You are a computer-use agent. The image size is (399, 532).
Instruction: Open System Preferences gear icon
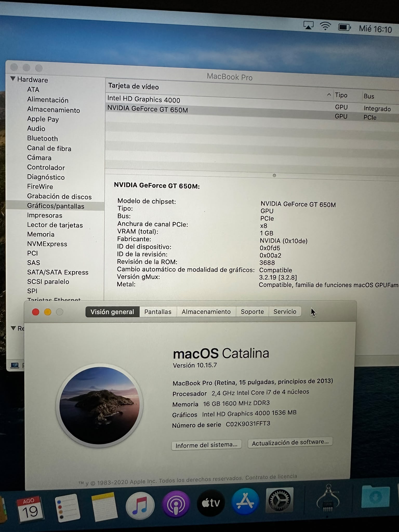pyautogui.click(x=280, y=500)
